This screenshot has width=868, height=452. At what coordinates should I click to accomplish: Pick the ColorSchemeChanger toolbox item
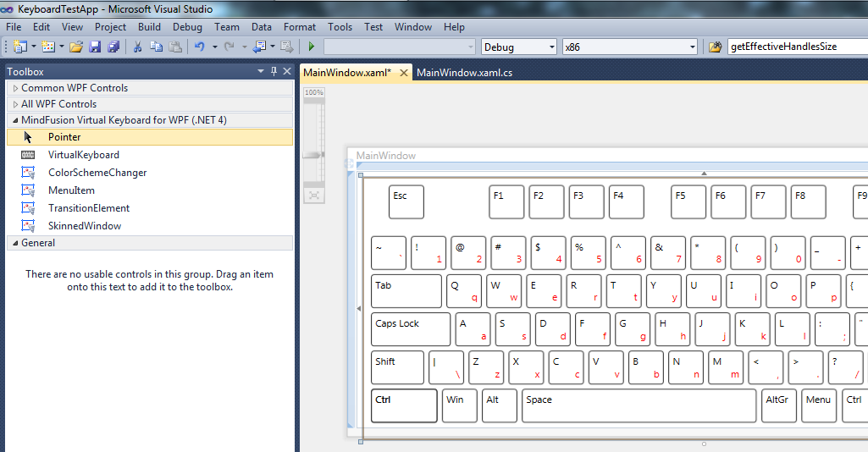(x=97, y=173)
